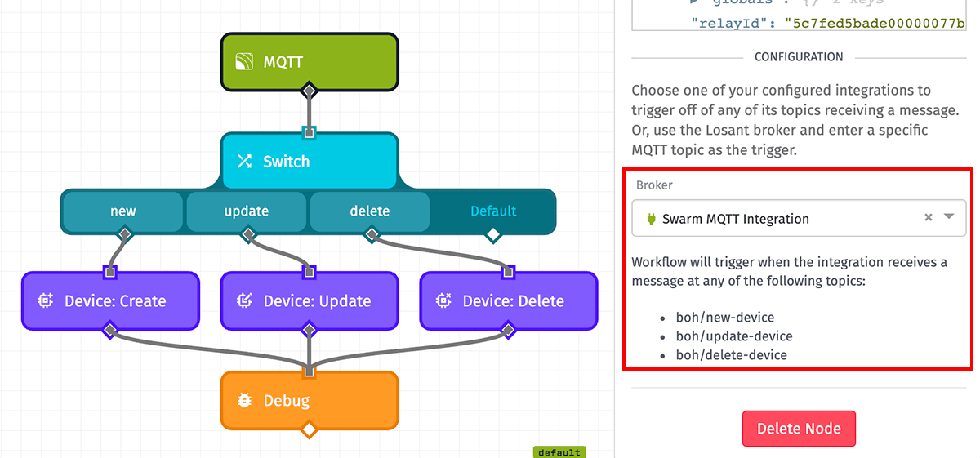980x458 pixels.
Task: Click the Delete Node button
Action: tap(799, 429)
